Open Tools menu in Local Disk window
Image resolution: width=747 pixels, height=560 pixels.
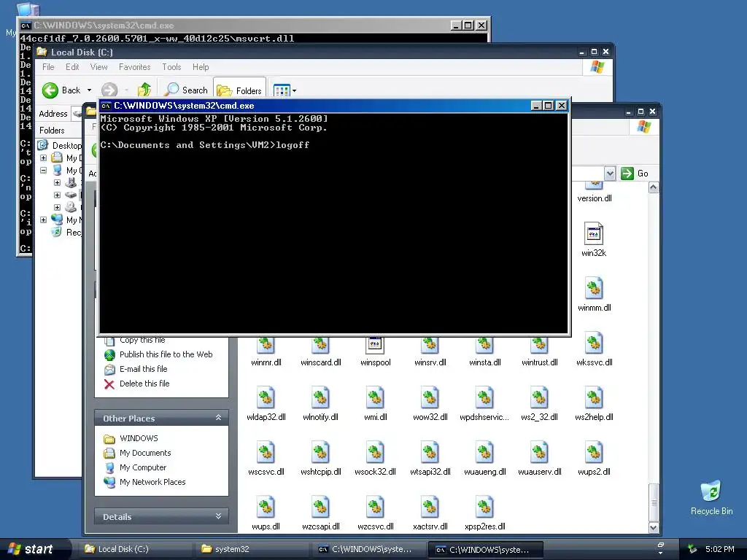click(x=171, y=67)
